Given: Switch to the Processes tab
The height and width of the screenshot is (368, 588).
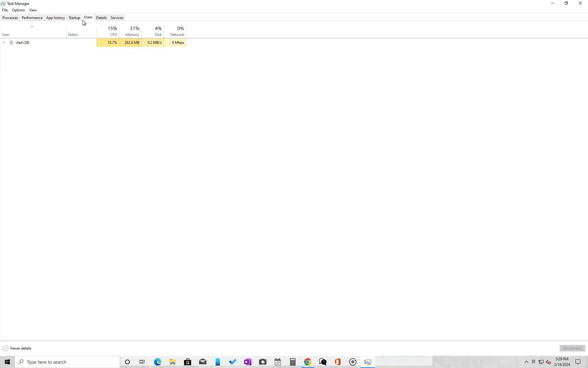Looking at the screenshot, I should [x=10, y=18].
